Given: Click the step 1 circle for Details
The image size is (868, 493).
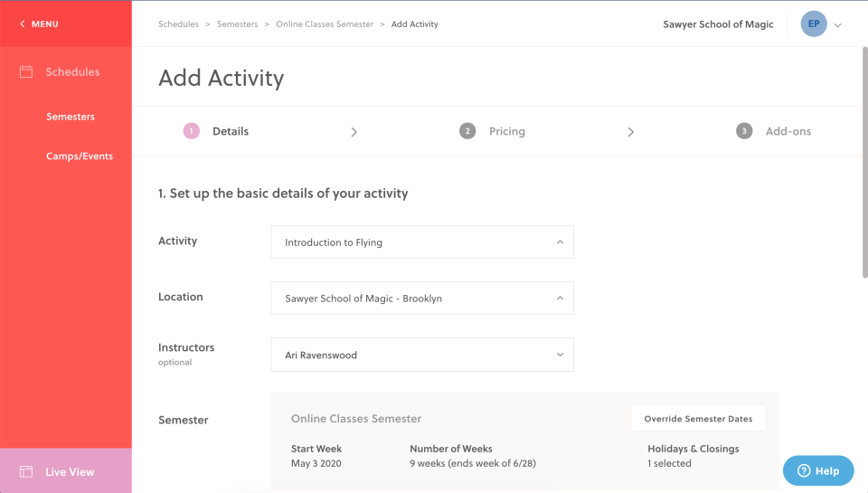Looking at the screenshot, I should (191, 131).
